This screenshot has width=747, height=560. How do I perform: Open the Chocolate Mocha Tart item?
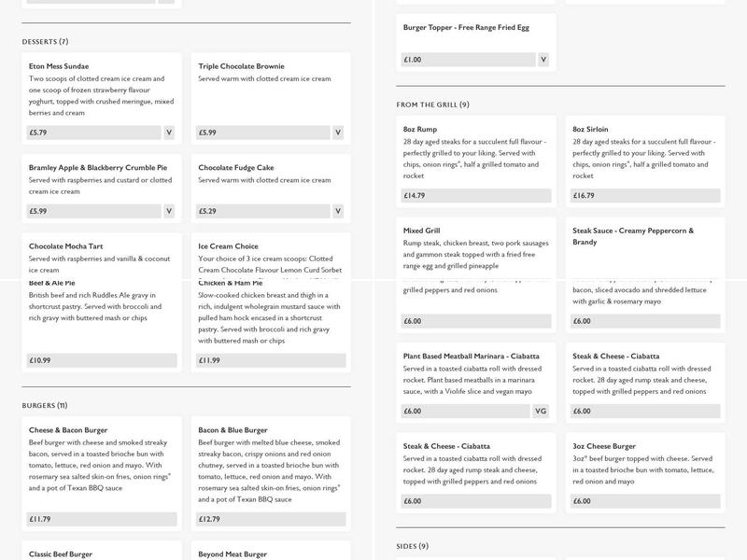point(65,246)
